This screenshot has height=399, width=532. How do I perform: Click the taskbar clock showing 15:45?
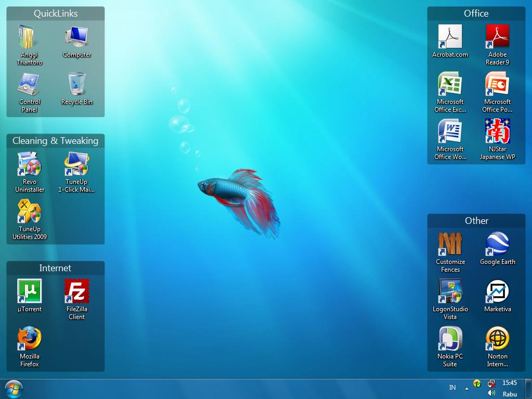click(510, 383)
